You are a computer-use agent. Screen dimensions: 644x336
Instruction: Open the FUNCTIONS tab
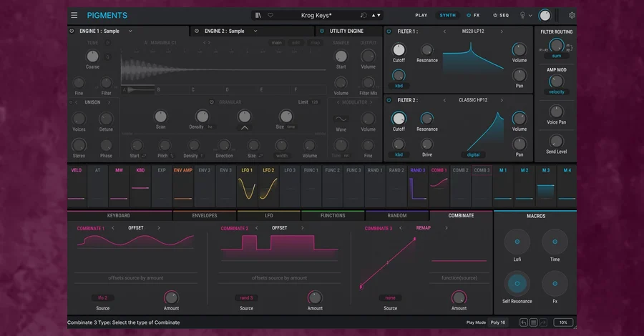pyautogui.click(x=333, y=216)
